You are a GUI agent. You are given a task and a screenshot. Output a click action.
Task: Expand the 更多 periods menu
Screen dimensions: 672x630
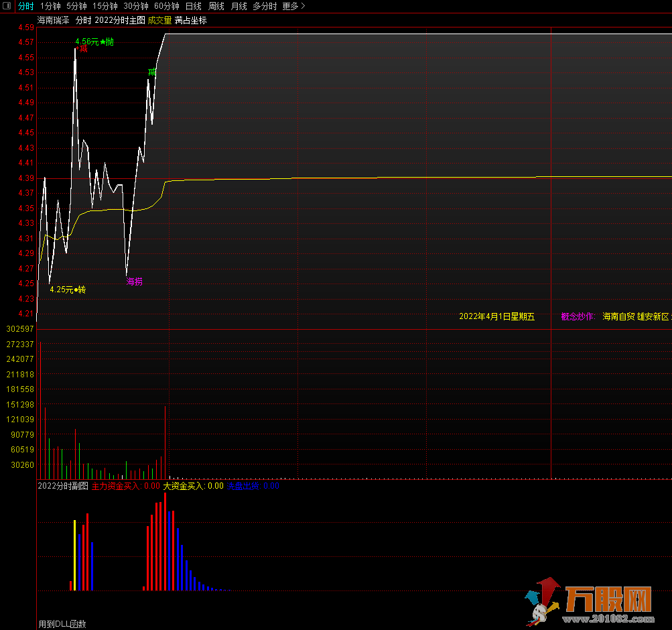click(293, 6)
